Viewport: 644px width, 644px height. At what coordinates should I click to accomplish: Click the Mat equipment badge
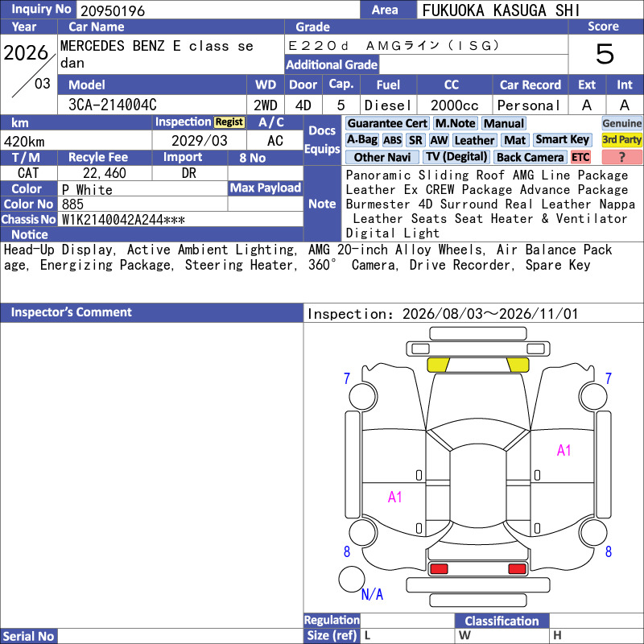(x=514, y=140)
